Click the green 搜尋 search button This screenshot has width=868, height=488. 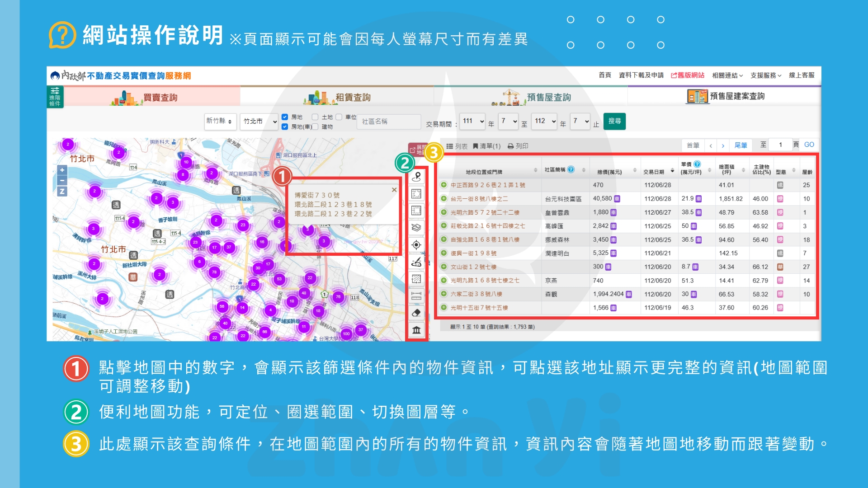[614, 121]
